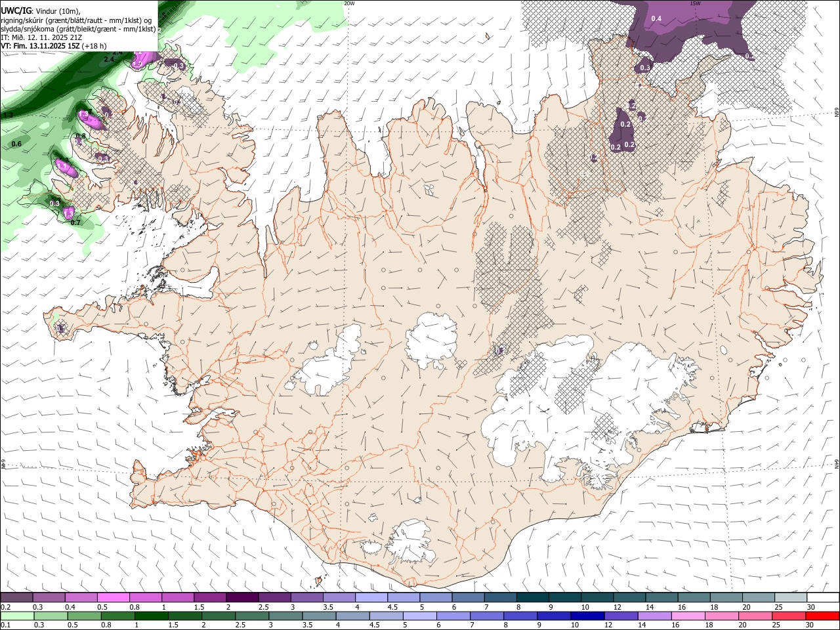Click the '15W' longitude label
This screenshot has width=840, height=630.
tap(695, 3)
